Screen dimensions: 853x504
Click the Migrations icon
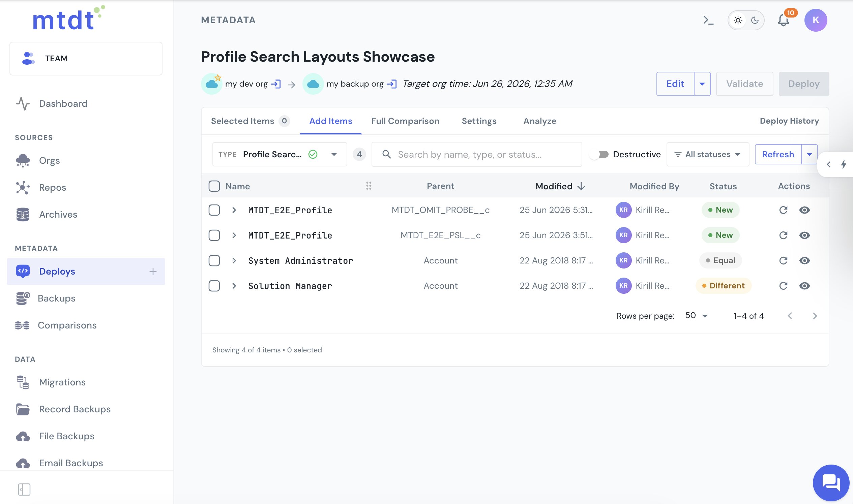point(23,382)
